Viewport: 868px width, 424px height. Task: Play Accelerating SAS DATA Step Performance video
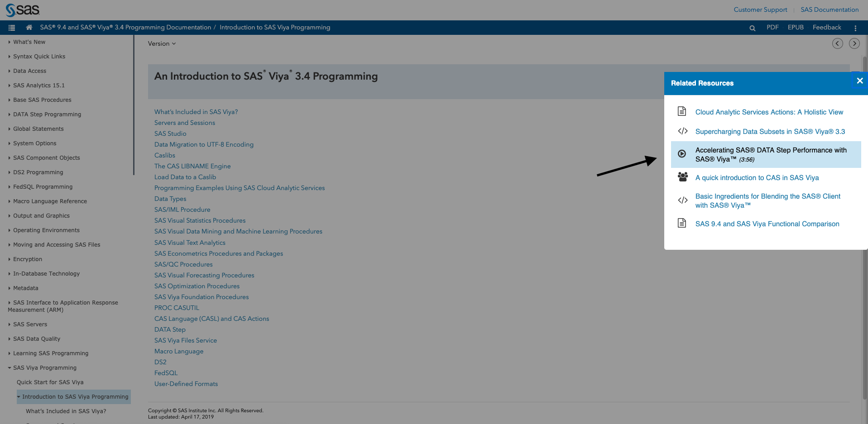771,155
